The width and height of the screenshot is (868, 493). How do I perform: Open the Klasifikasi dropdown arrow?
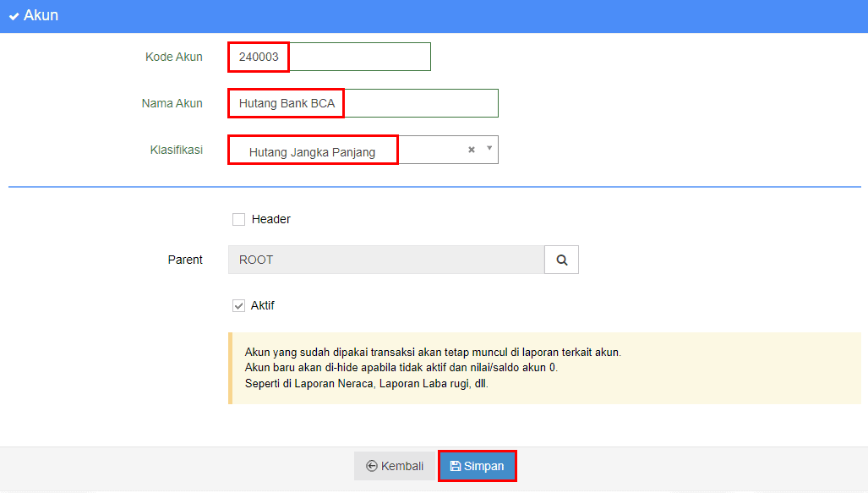click(489, 149)
